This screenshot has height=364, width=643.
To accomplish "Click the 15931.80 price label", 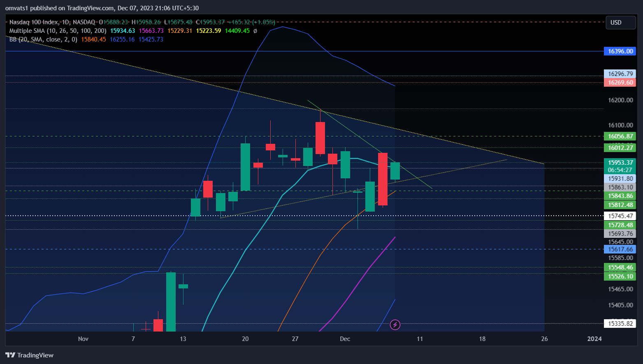I will (620, 179).
